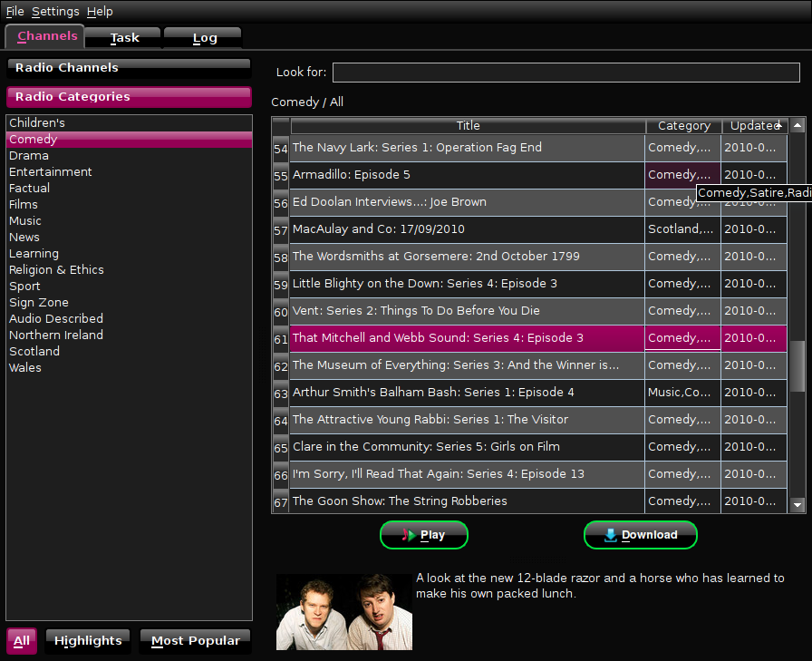Click the Mitchell and Webb thumbnail image
This screenshot has height=661, width=812.
(344, 612)
